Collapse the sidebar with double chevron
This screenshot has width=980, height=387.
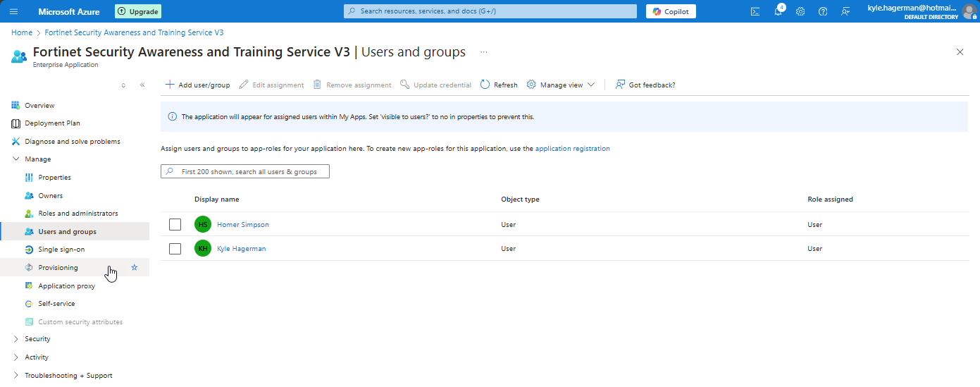[142, 85]
